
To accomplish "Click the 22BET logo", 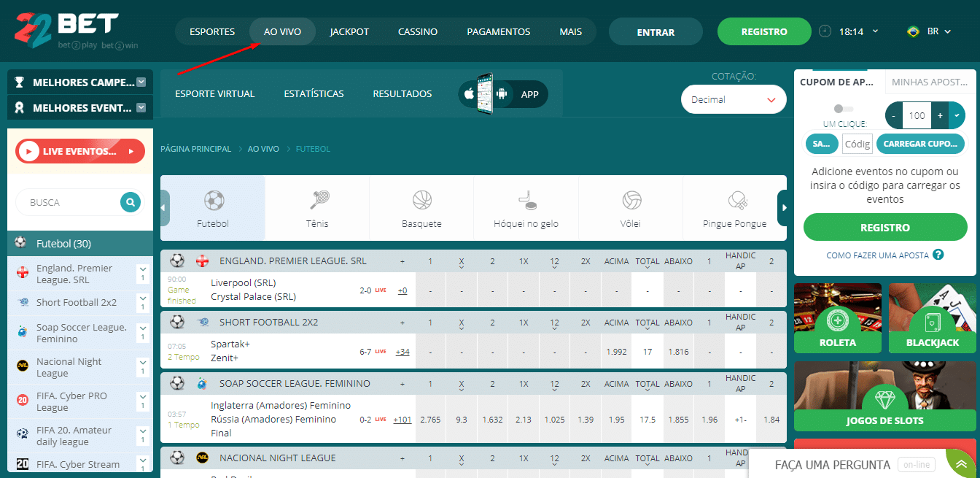I will (77, 31).
